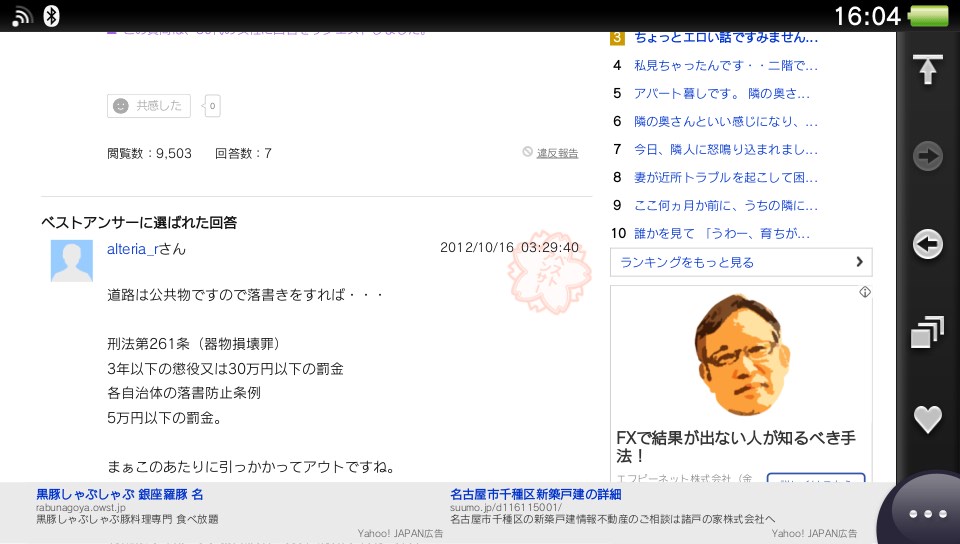Click the 共感した button
The image size is (960, 544).
pos(149,105)
